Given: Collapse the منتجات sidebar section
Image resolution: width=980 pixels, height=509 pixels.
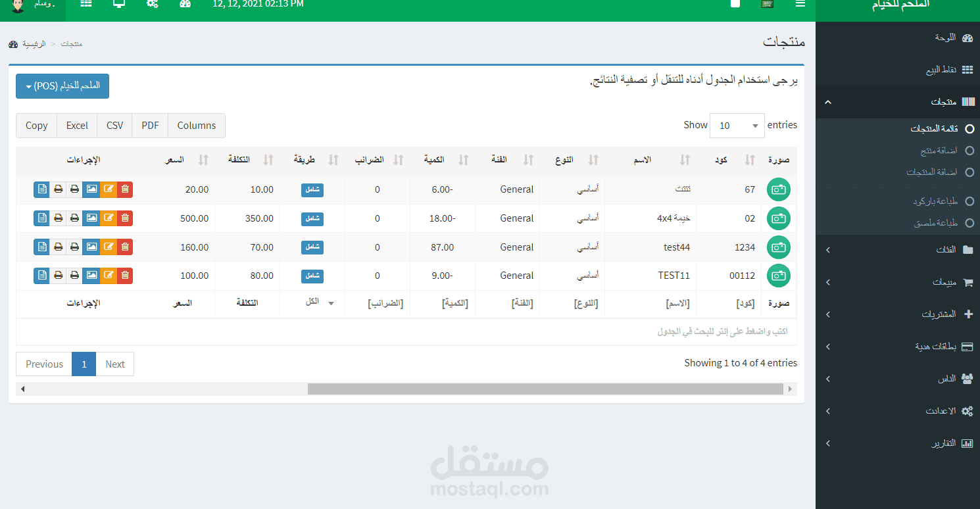Looking at the screenshot, I should point(898,102).
